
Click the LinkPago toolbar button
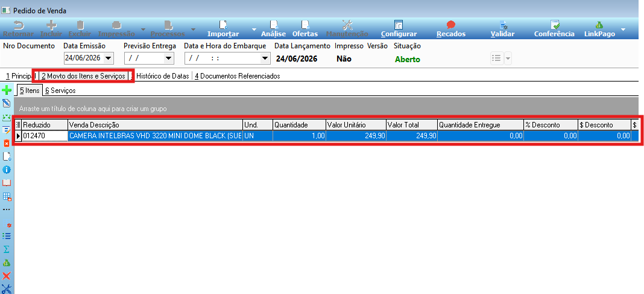click(x=599, y=29)
